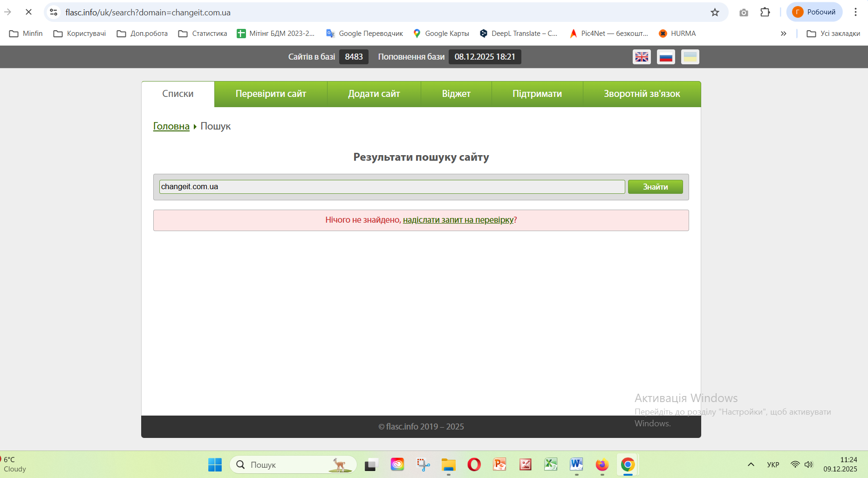
Task: Open the Google Переводчик bookmark
Action: coord(365,34)
